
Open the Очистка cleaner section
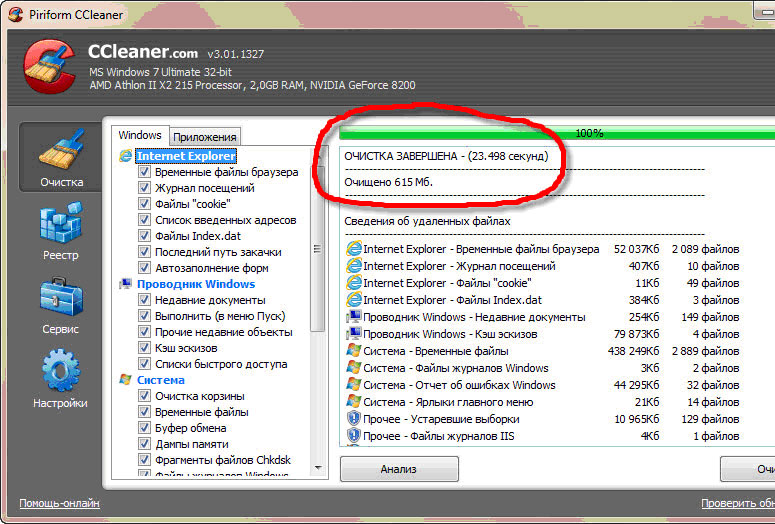click(x=61, y=157)
